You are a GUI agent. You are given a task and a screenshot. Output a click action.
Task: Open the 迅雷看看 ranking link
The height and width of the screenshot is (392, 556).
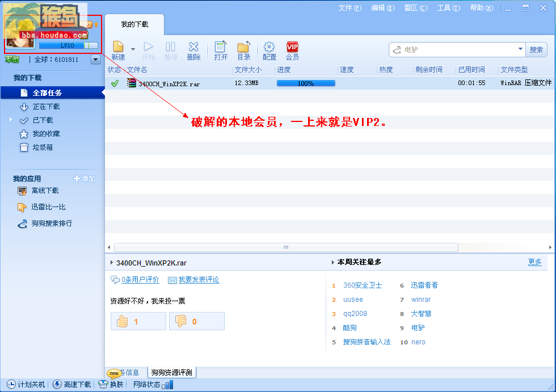[424, 285]
